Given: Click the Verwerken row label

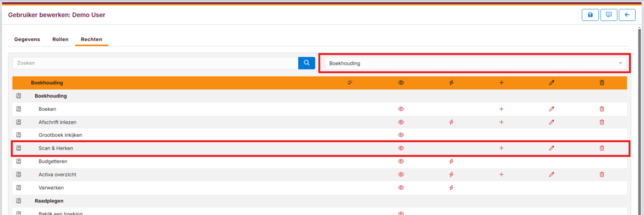Looking at the screenshot, I should [51, 187].
